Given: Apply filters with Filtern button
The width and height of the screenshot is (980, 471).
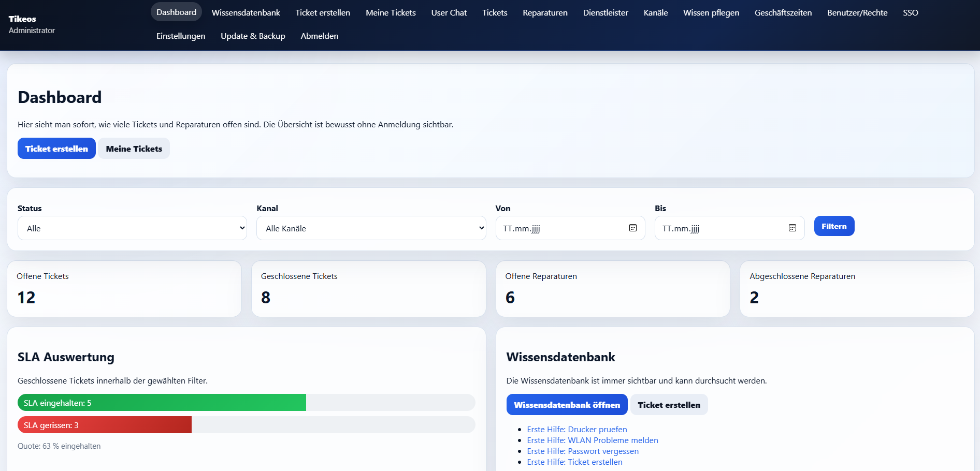Looking at the screenshot, I should (x=834, y=226).
